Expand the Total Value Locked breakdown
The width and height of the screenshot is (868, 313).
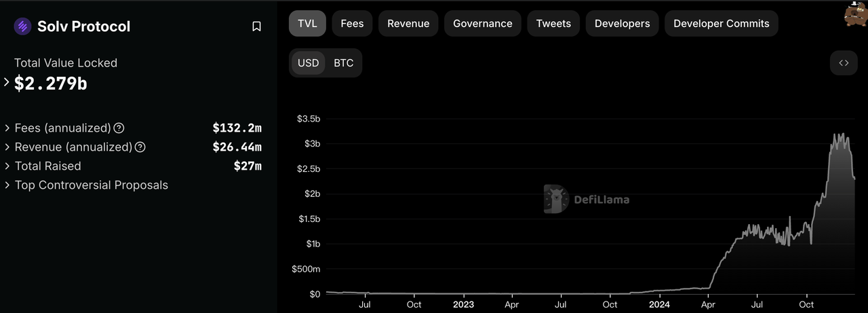click(7, 82)
